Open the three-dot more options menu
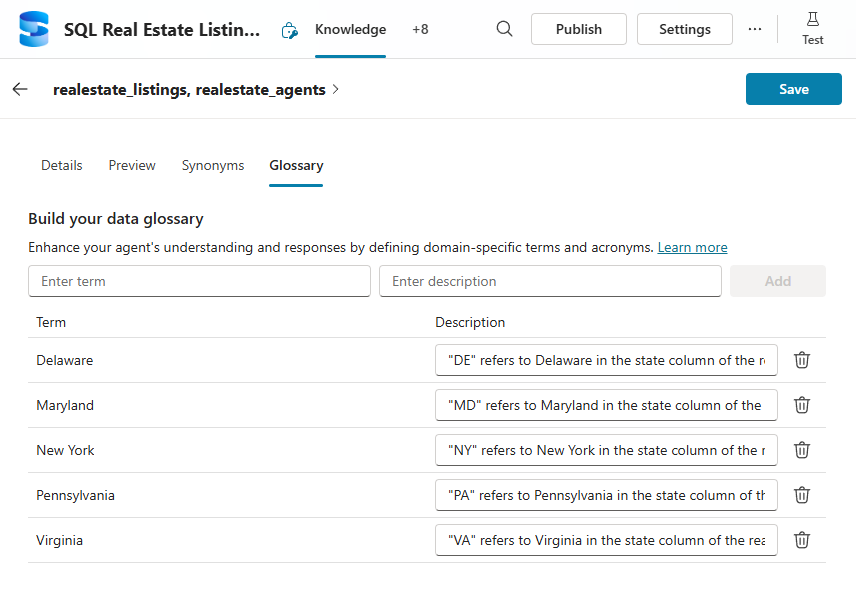Viewport: 856px width, 602px height. click(754, 29)
